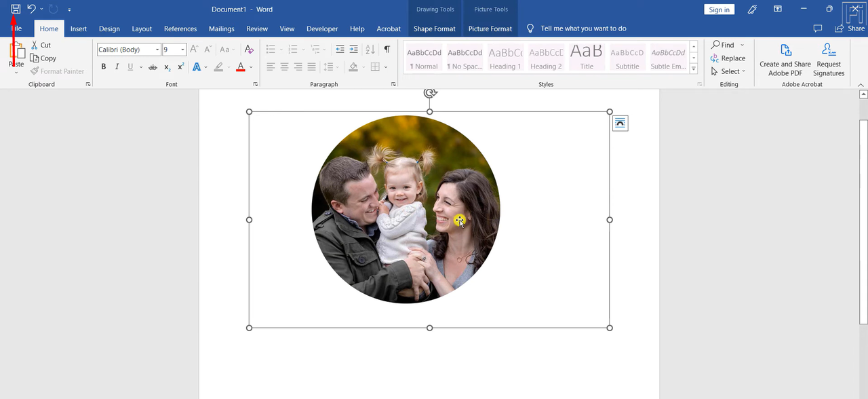Undo the last action

pyautogui.click(x=31, y=9)
